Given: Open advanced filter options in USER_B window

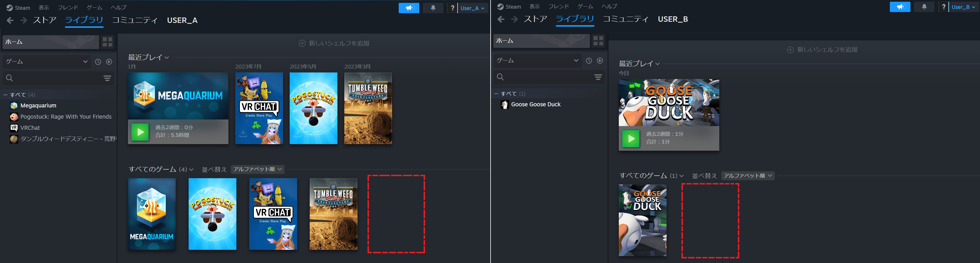Looking at the screenshot, I should point(598,77).
